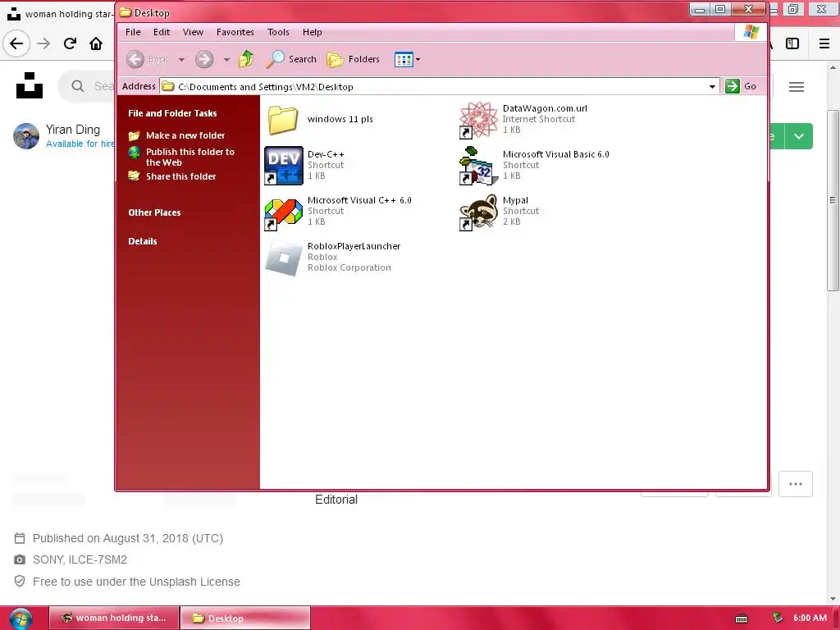Click the Windows Start orb
The height and width of the screenshot is (630, 840).
point(21,619)
